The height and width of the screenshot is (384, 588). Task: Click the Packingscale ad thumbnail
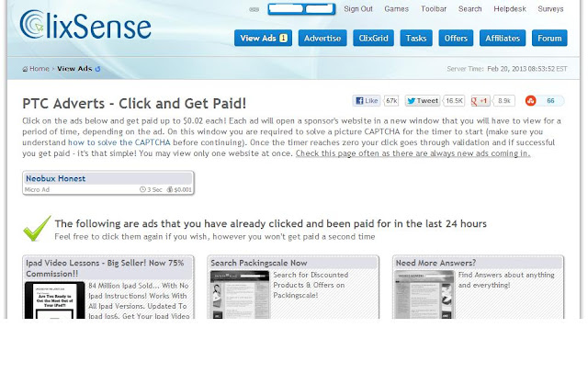(240, 295)
